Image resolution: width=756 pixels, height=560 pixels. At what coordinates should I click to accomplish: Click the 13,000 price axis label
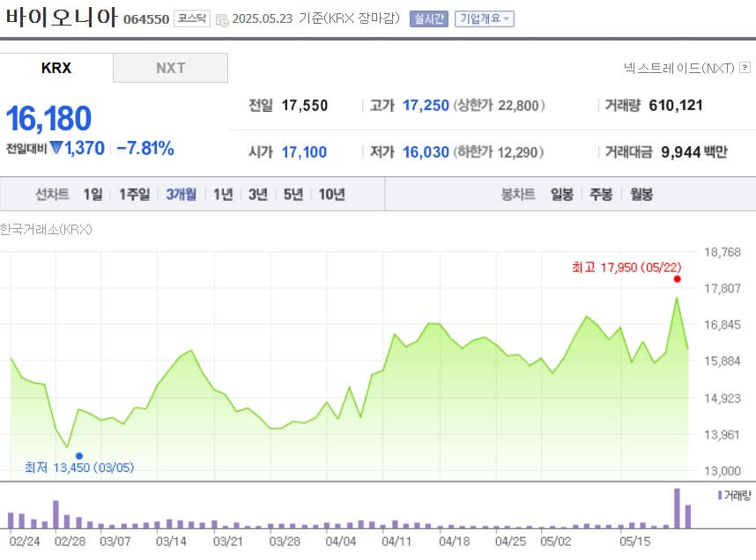pos(723,471)
